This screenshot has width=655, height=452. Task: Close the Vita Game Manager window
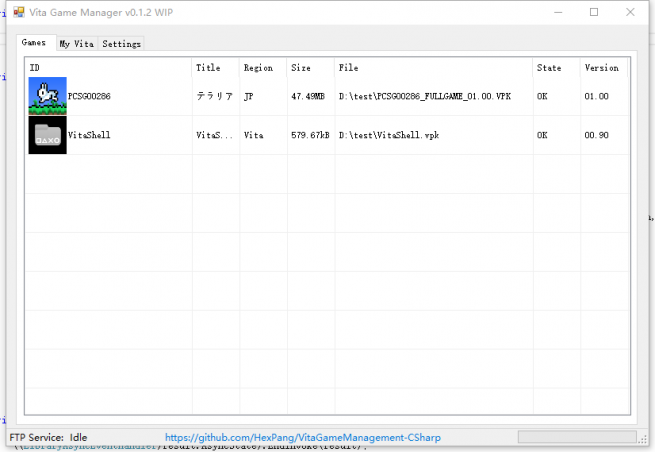(x=630, y=12)
